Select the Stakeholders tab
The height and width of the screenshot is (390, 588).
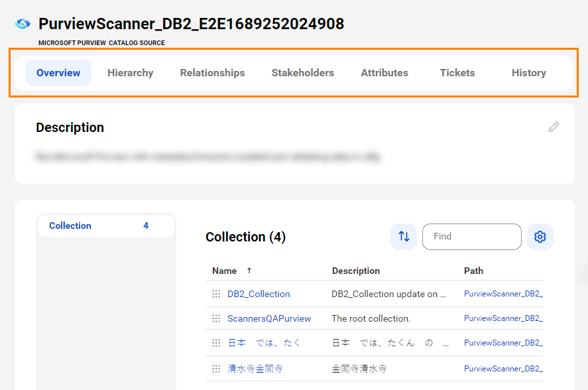pyautogui.click(x=303, y=73)
